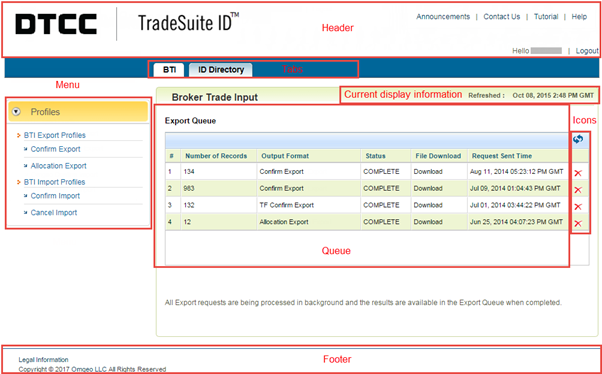
Task: Delete the 134-record Confirm Export row
Action: [578, 173]
